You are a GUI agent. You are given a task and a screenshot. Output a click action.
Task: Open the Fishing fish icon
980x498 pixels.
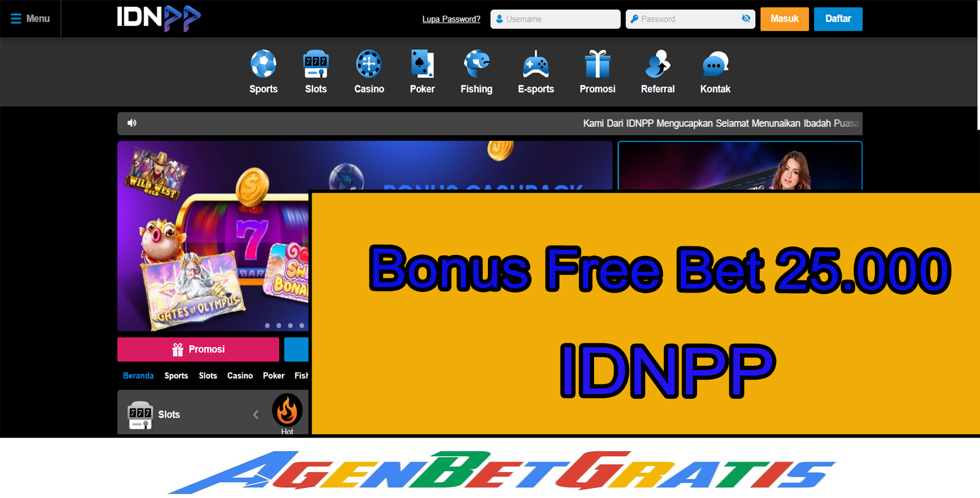coord(477,64)
